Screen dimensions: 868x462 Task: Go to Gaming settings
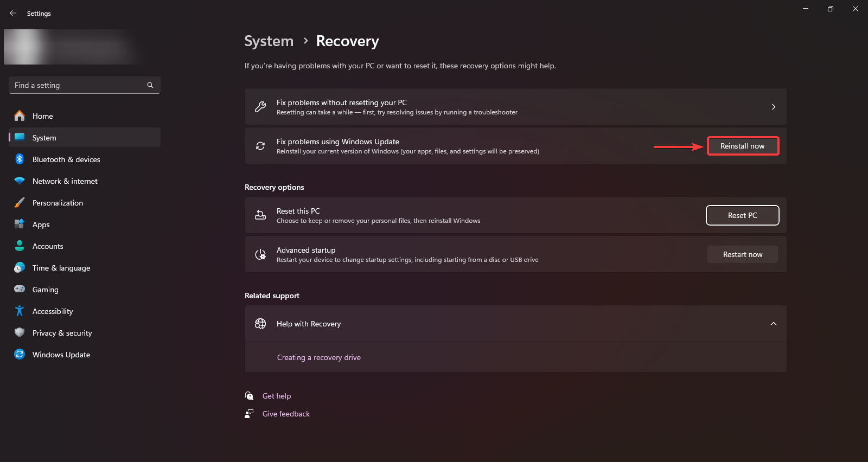click(x=85, y=289)
